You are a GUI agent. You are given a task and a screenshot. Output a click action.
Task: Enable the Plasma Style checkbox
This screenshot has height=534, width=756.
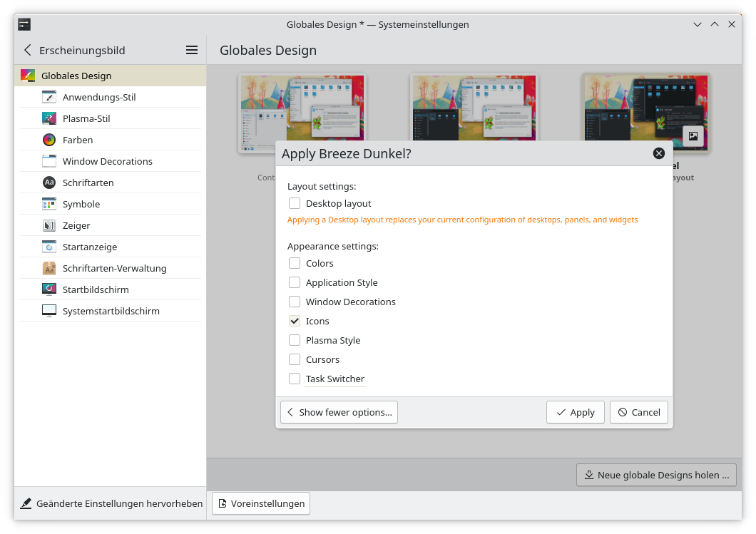point(295,340)
